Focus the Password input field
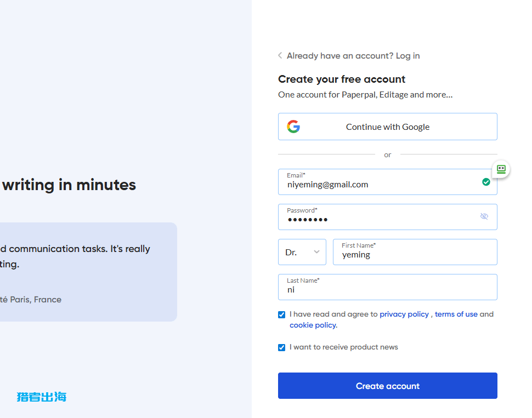Viewport: 532px width, 418px height. (387, 217)
